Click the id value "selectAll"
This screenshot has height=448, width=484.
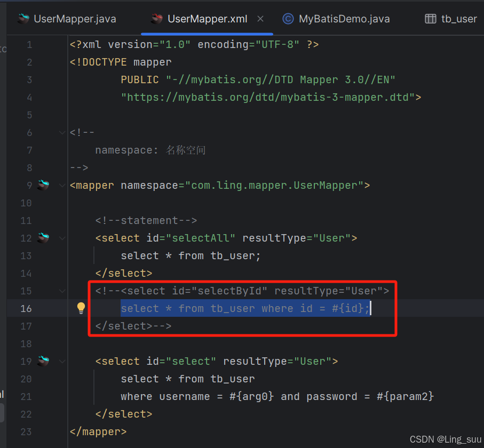[201, 238]
